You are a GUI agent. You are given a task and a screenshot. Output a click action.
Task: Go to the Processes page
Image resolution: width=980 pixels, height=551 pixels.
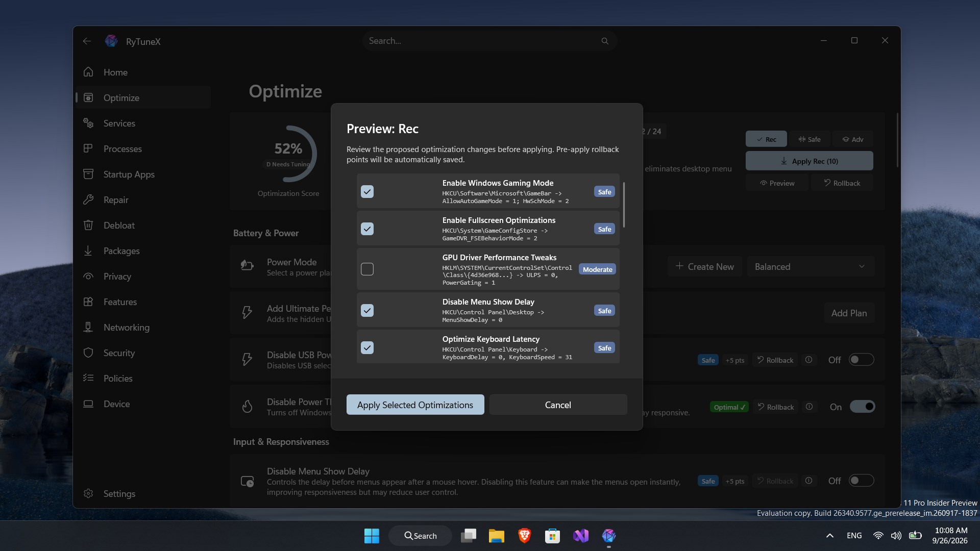143,148
